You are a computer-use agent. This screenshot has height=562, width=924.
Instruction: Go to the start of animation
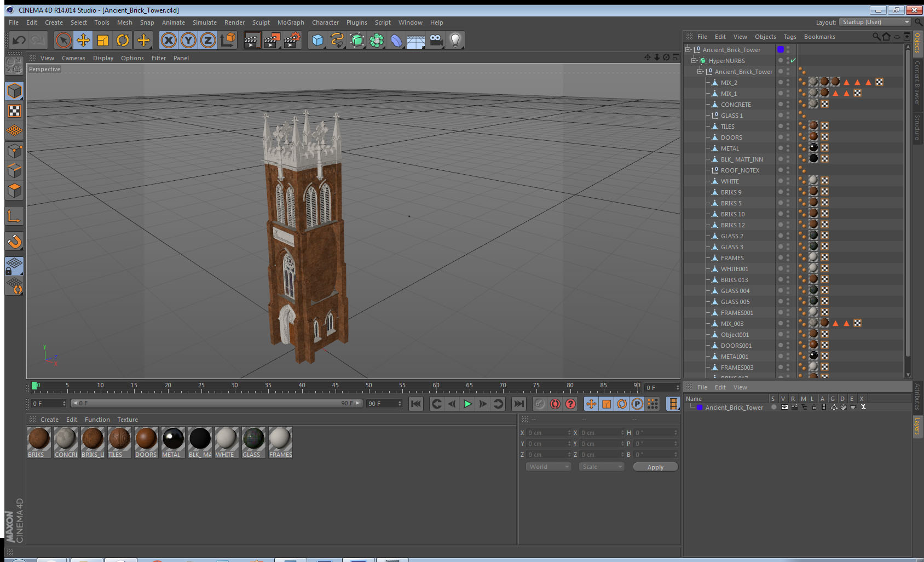pos(416,404)
